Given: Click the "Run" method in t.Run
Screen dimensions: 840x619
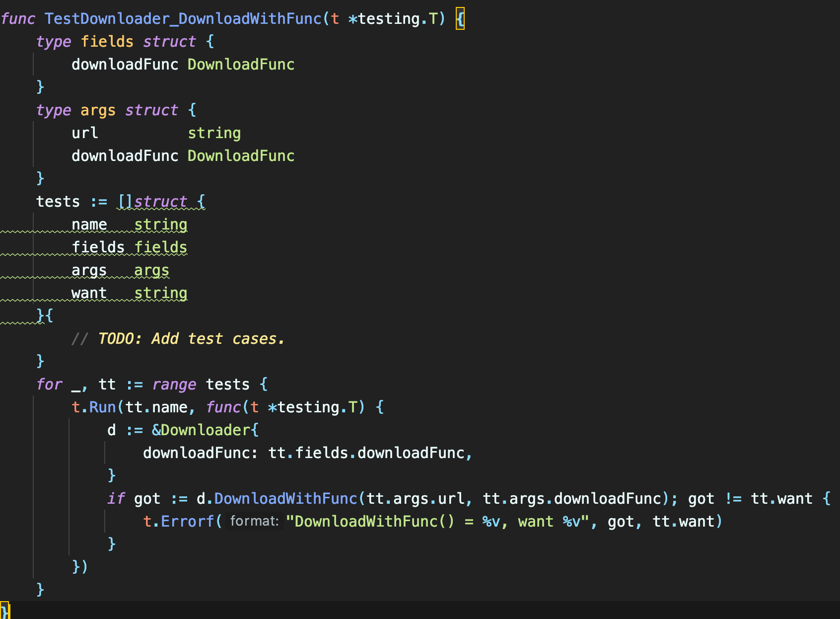Looking at the screenshot, I should [102, 407].
